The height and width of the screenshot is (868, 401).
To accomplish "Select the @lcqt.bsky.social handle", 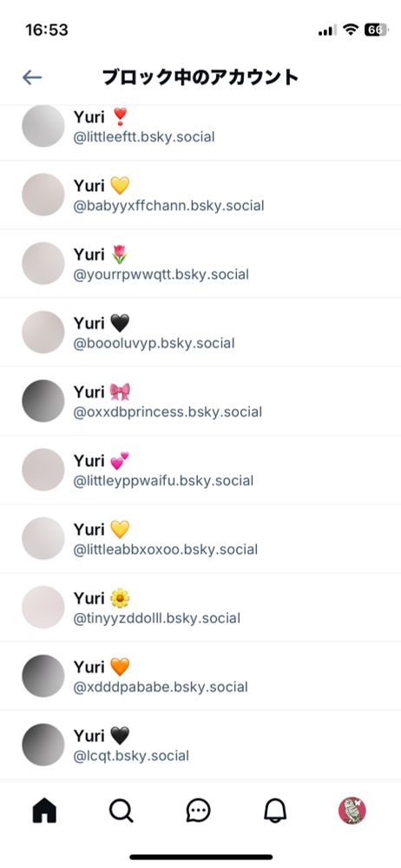I will (131, 756).
